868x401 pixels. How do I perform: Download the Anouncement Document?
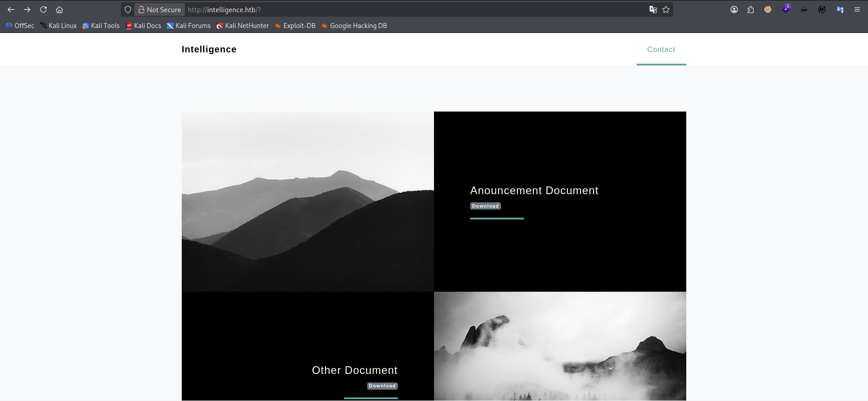pyautogui.click(x=485, y=206)
